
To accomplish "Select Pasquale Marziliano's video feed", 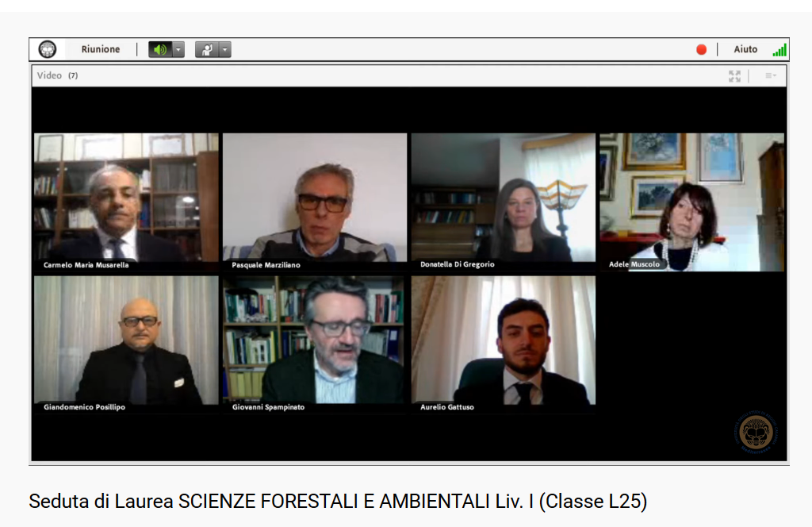I will click(x=315, y=202).
